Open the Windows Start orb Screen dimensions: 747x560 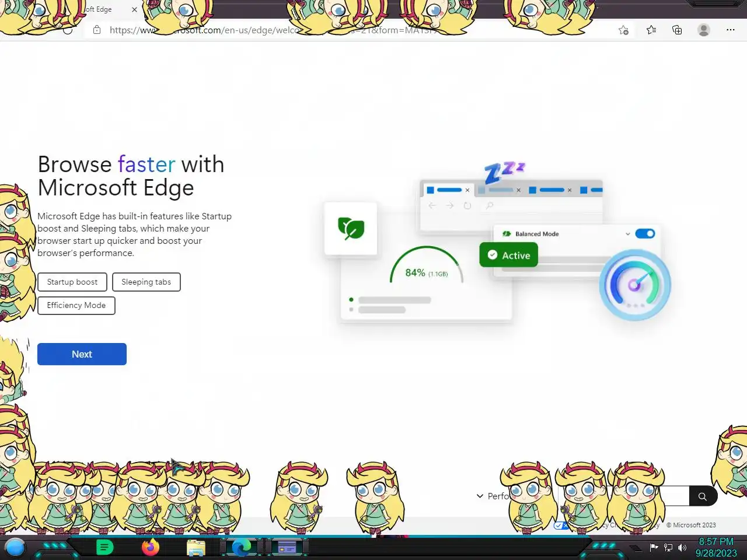click(15, 547)
